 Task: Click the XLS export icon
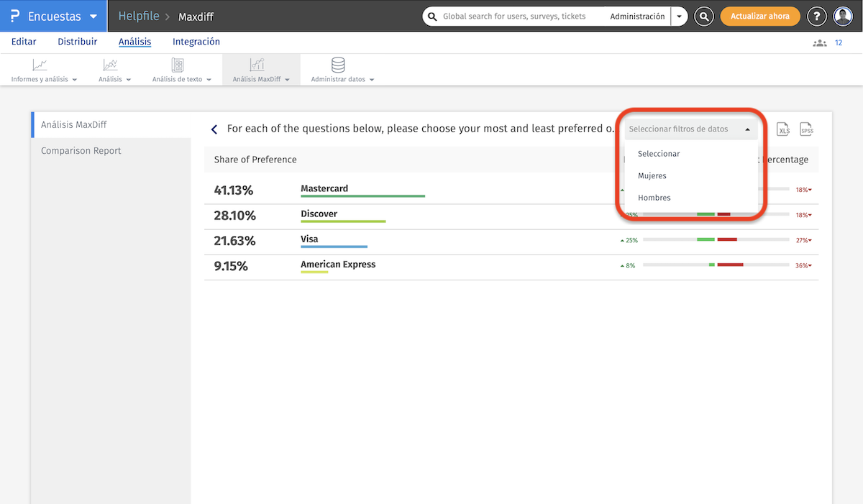pos(783,129)
